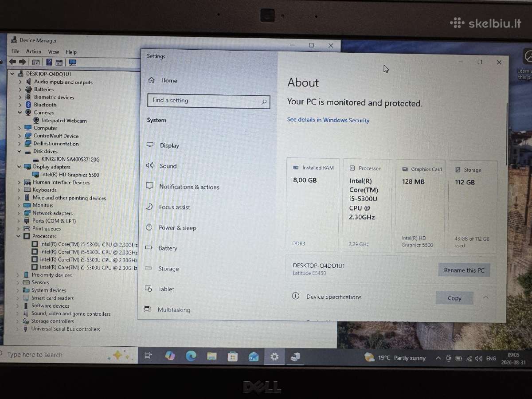Viewport: 532px width, 399px height.
Task: Open the weather widget showing 19°C
Action: 395,358
